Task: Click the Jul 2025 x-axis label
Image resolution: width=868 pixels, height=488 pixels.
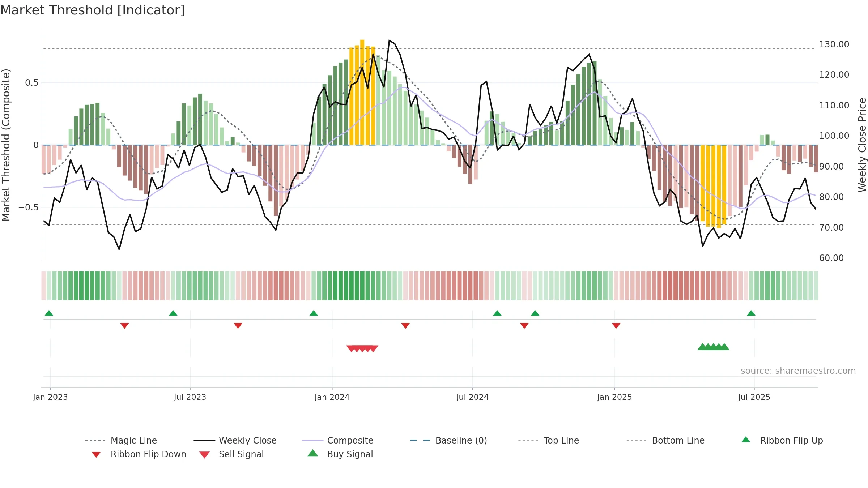Action: 754,397
